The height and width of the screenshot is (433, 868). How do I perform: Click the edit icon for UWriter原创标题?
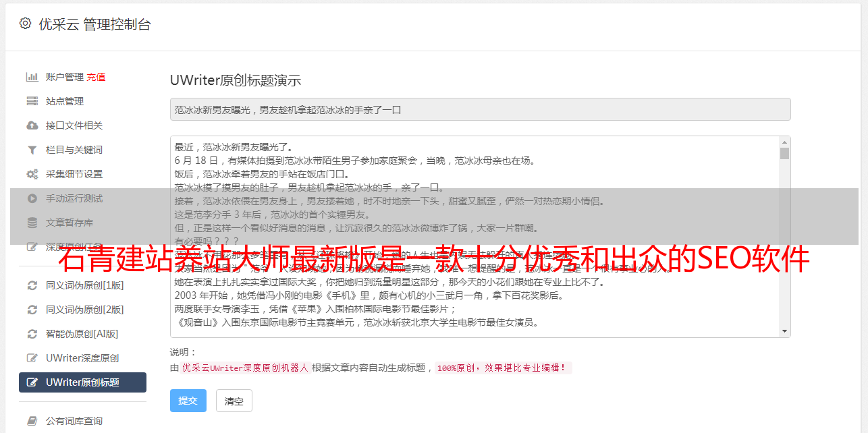click(32, 382)
